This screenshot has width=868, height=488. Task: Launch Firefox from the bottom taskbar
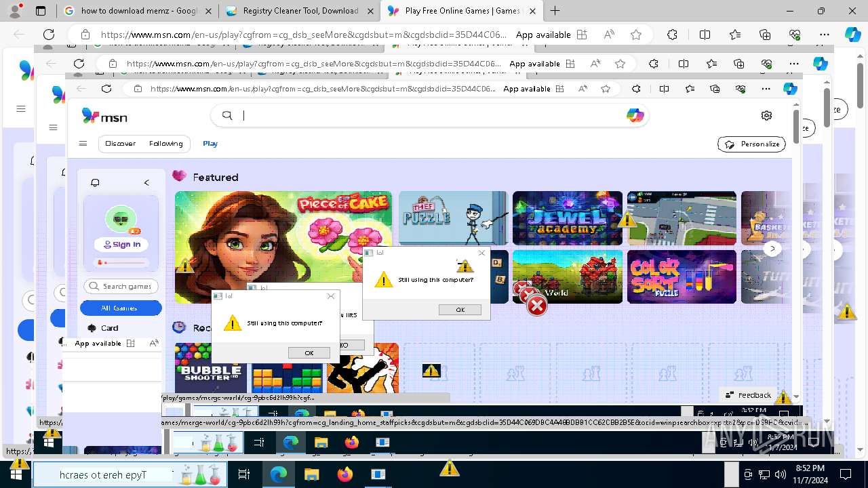coord(345,474)
